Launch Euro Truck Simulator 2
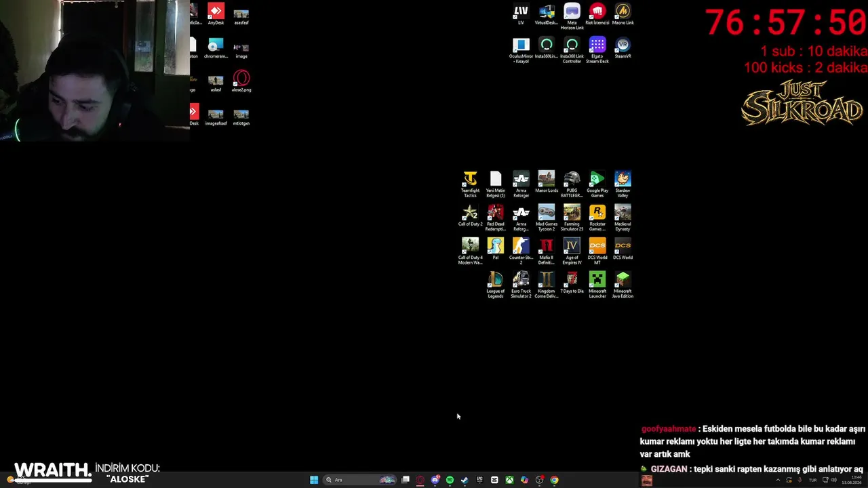 pos(521,285)
